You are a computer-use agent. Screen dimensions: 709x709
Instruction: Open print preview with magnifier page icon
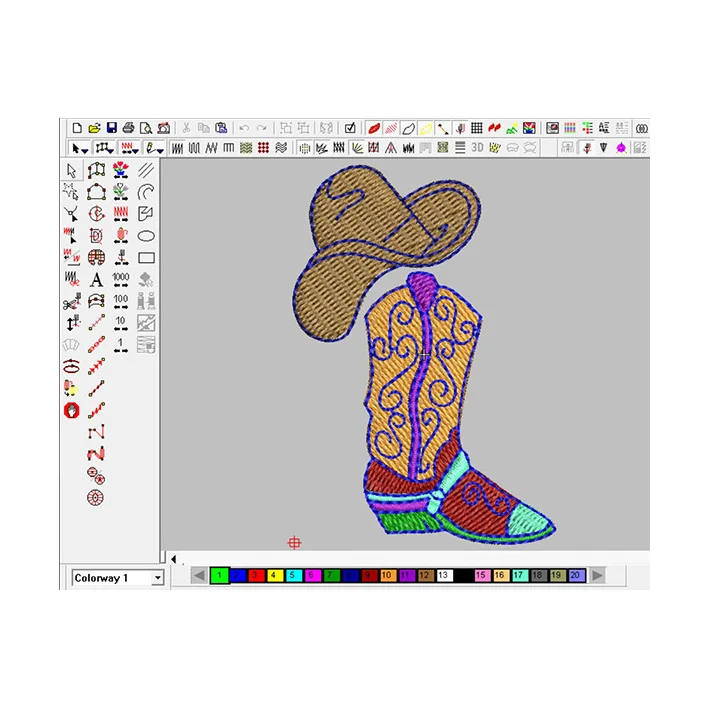(x=146, y=128)
